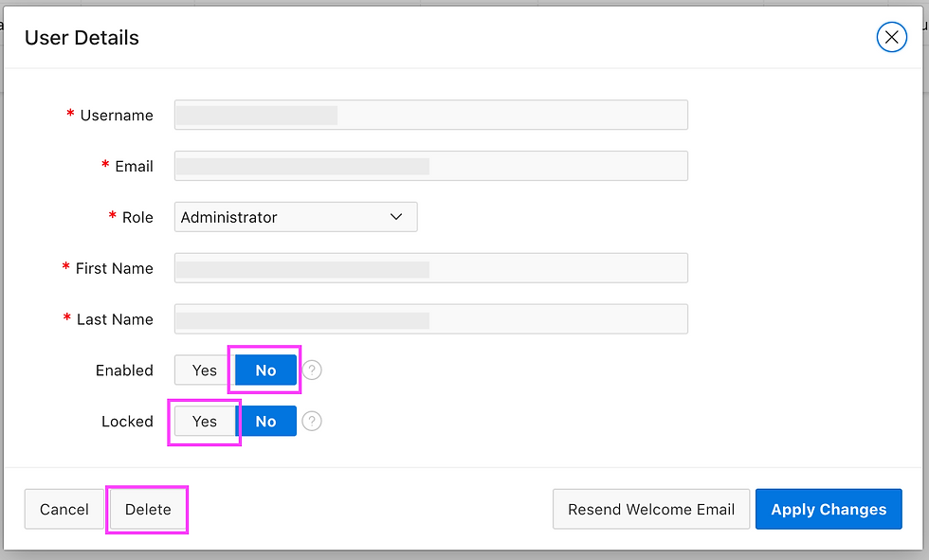Click the Cancel button
The height and width of the screenshot is (560, 929).
coord(64,509)
